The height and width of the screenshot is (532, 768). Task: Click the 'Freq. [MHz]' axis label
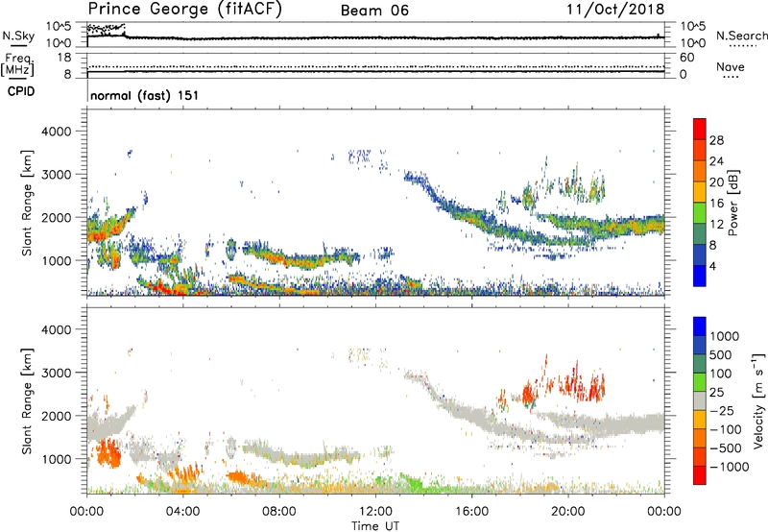[17, 65]
